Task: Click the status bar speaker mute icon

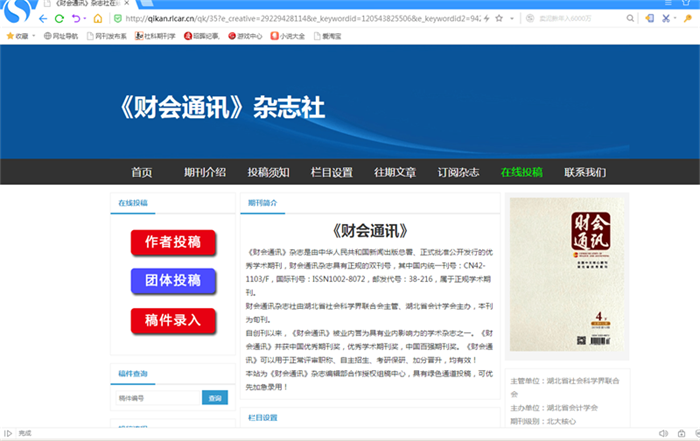Action: pos(663,433)
